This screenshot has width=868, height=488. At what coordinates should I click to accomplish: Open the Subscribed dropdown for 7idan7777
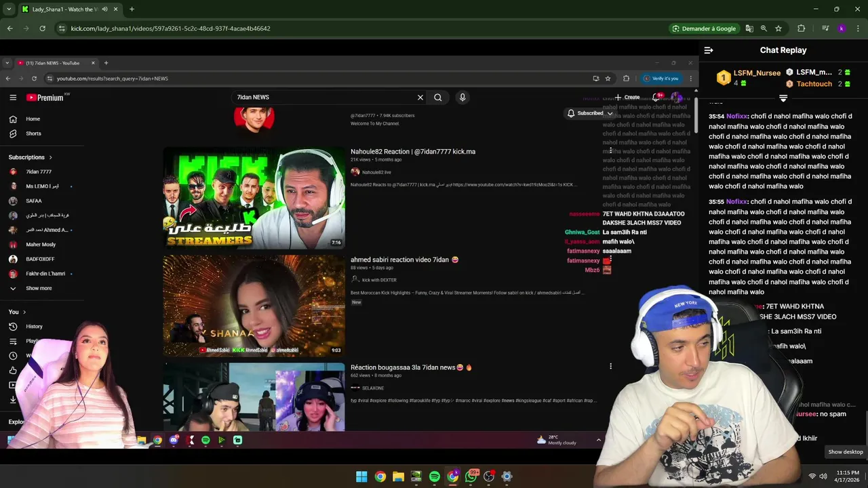click(x=589, y=113)
